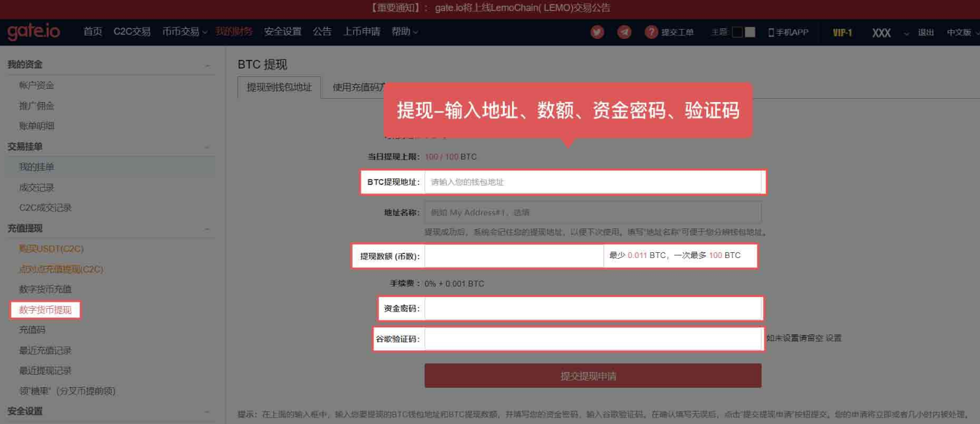This screenshot has height=424, width=980.
Task: Open 推广佣金 in the sidebar
Action: (x=37, y=106)
